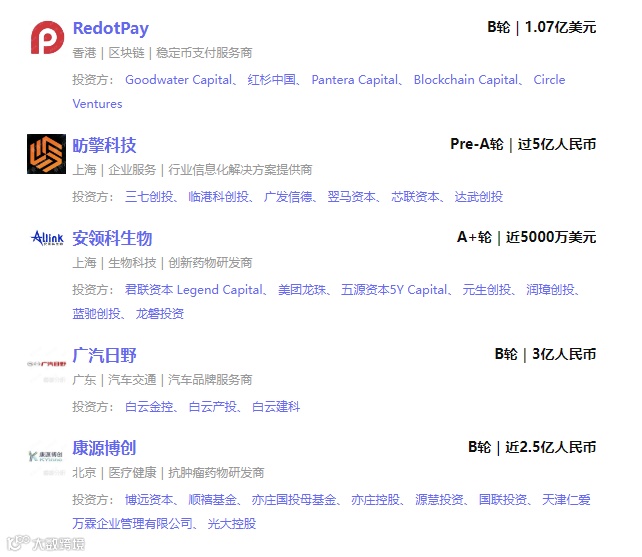The width and height of the screenshot is (642, 557).
Task: Open investor 君联资本 Legend Capital
Action: coord(194,290)
